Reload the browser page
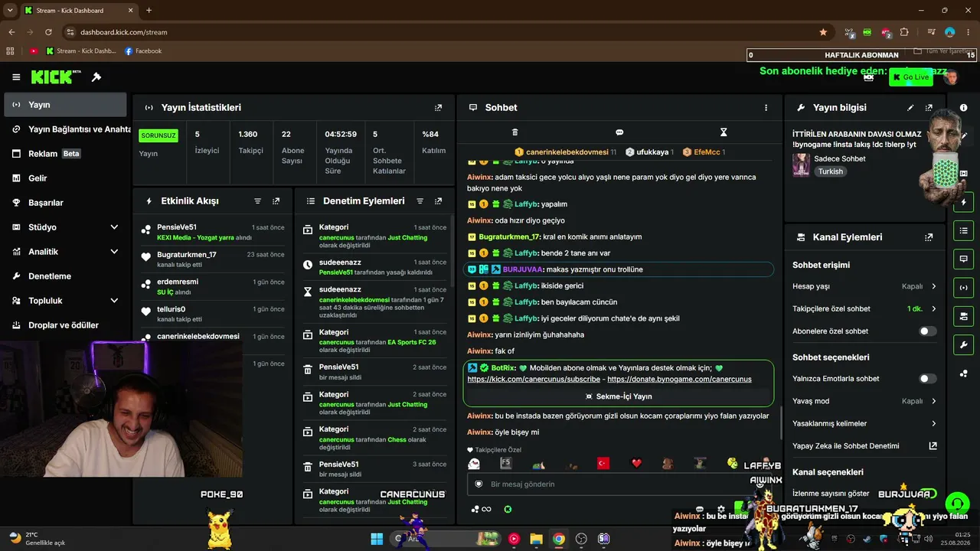This screenshot has width=980, height=551. pyautogui.click(x=48, y=32)
